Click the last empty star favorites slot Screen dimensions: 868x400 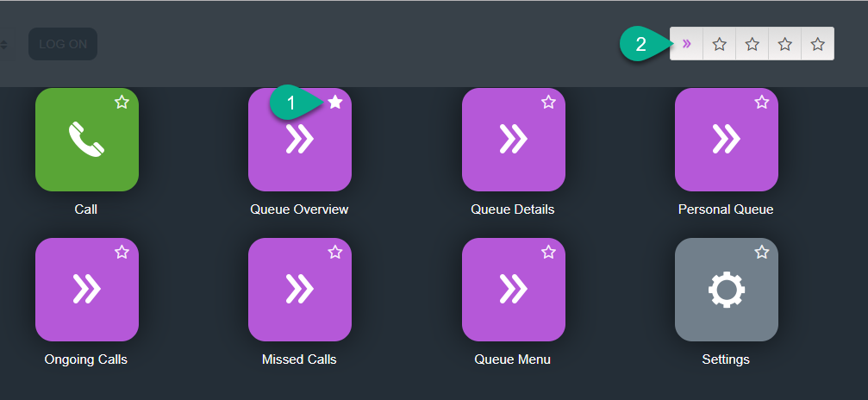point(818,44)
